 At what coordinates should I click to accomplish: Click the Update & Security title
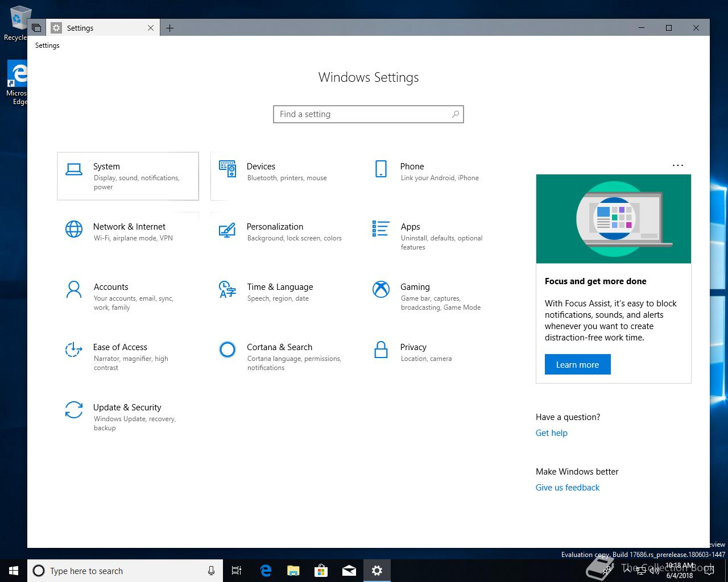pos(127,408)
